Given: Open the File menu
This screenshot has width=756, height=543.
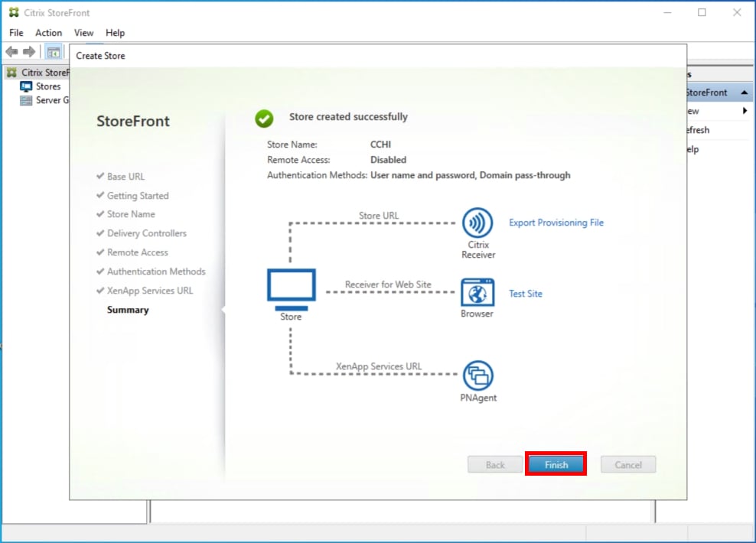Looking at the screenshot, I should (16, 33).
